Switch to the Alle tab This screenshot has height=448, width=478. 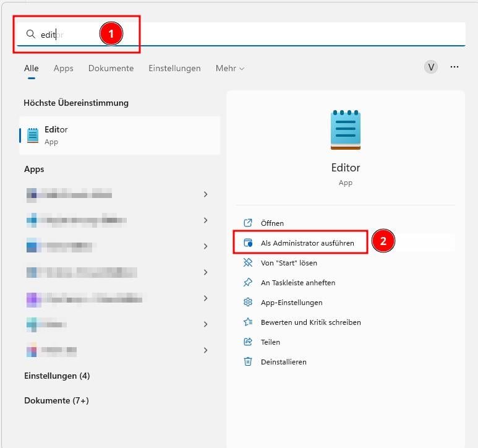tap(32, 68)
